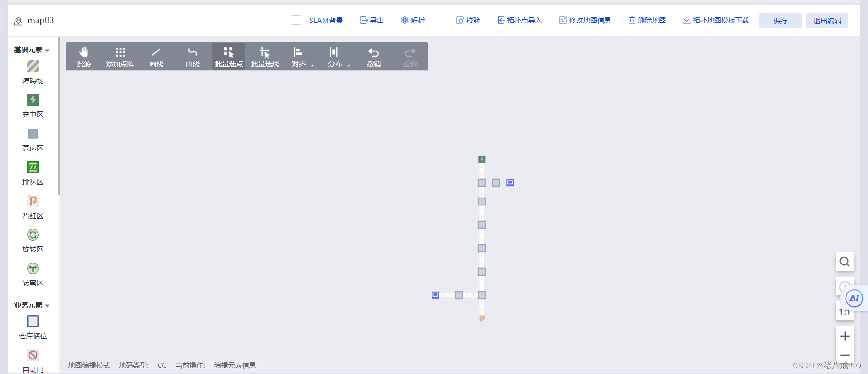Viewport: 868px width, 374px height.
Task: Open the floating AI assistant bubble
Action: click(854, 298)
